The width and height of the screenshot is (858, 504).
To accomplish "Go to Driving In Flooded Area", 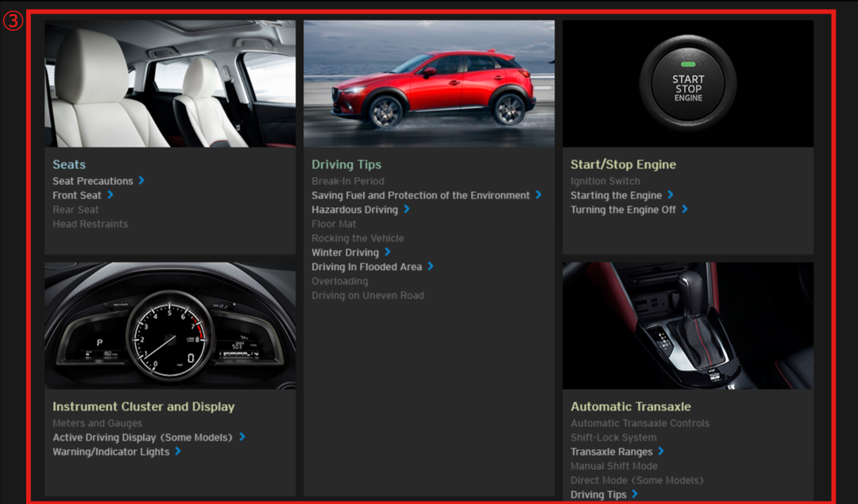I will point(366,267).
